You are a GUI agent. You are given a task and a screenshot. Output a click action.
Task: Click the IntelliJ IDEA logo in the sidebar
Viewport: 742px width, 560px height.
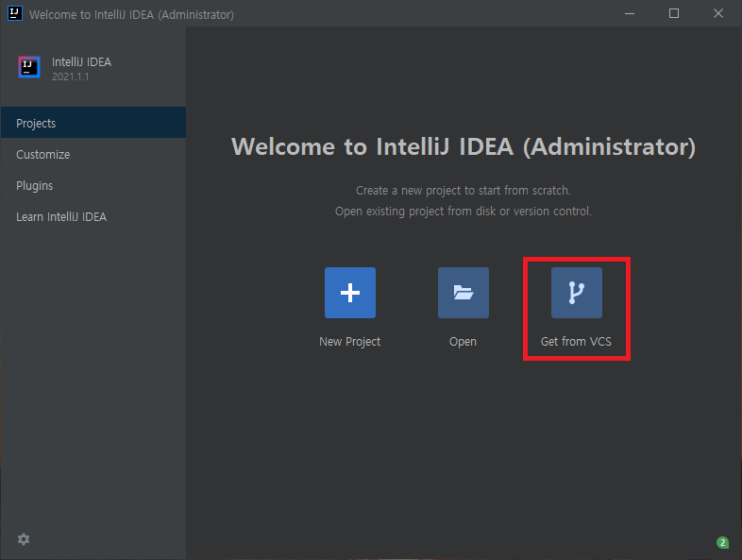[29, 67]
